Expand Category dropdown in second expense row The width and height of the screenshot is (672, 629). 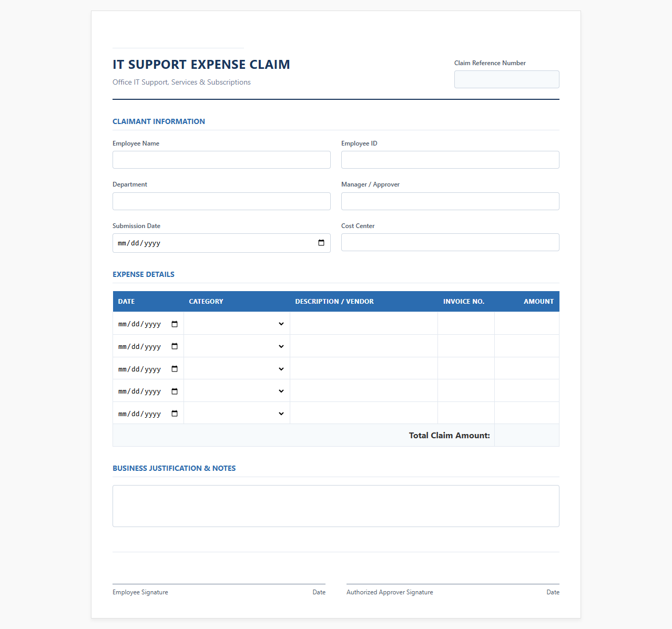click(237, 346)
